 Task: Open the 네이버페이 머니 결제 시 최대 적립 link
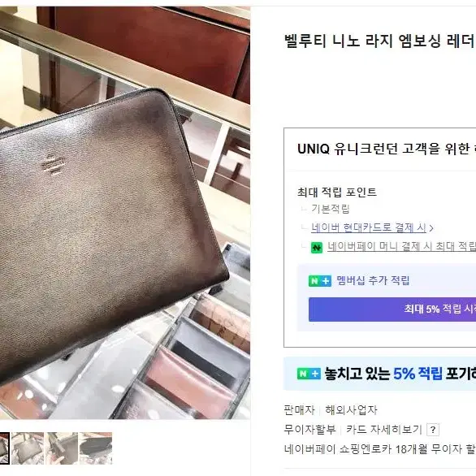(x=401, y=246)
